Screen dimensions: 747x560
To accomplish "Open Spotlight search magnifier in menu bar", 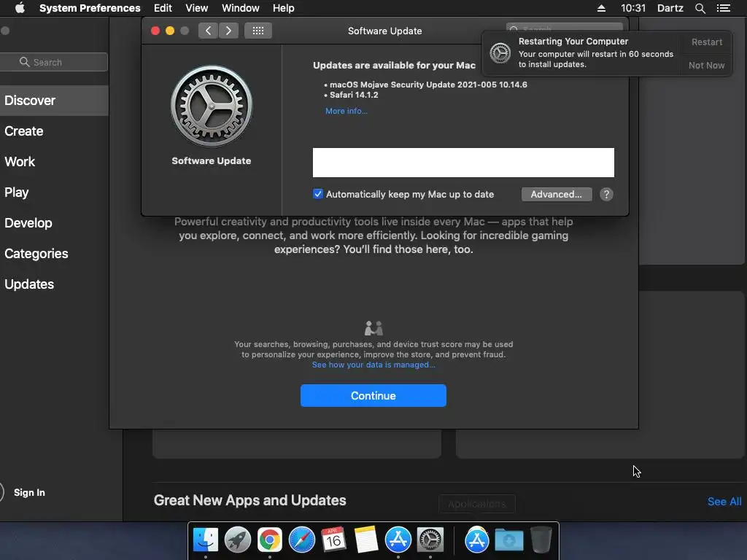I will [x=700, y=8].
